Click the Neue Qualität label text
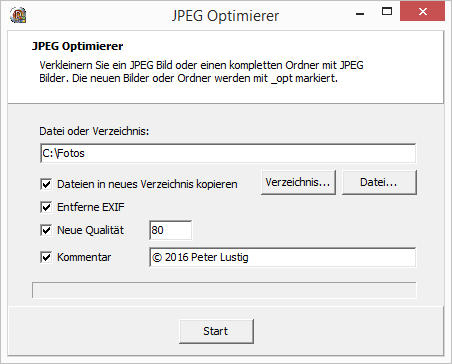 click(x=90, y=230)
